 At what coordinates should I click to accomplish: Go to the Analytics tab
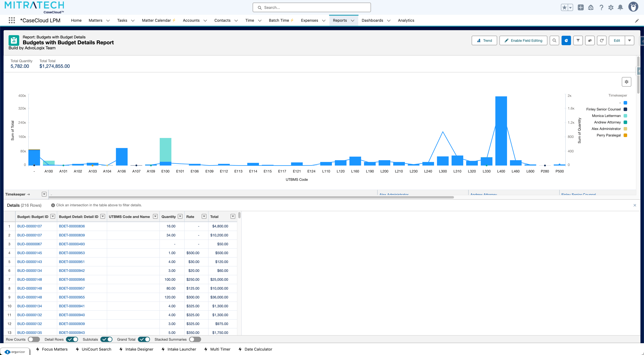(406, 20)
